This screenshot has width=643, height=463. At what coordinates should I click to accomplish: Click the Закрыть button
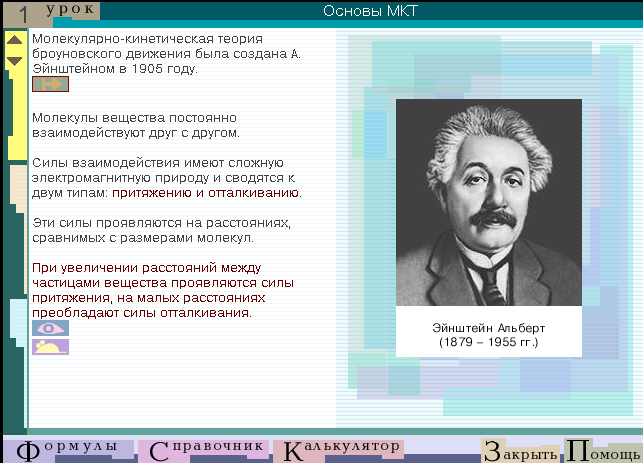click(x=521, y=451)
